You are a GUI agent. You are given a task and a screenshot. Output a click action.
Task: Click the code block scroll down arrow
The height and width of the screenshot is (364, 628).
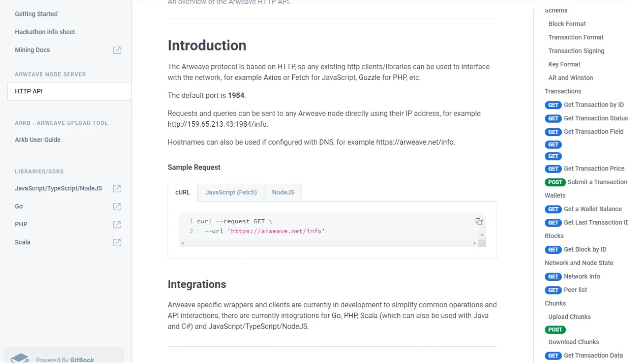tap(482, 236)
